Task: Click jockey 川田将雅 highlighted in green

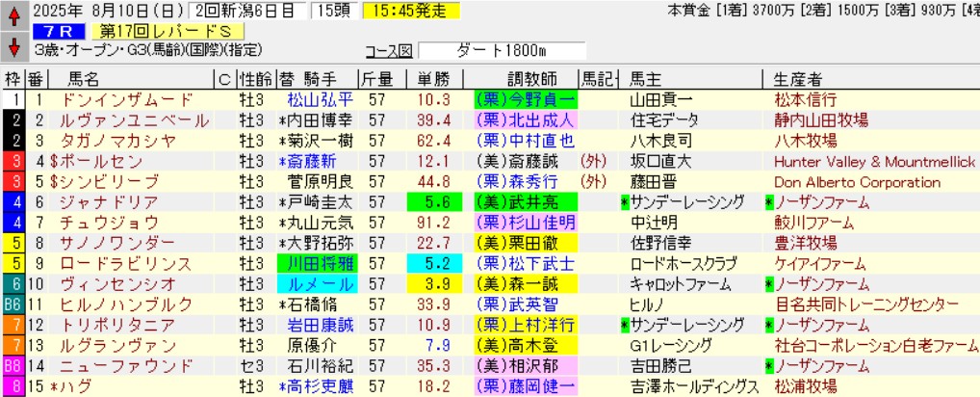Action: 315,262
